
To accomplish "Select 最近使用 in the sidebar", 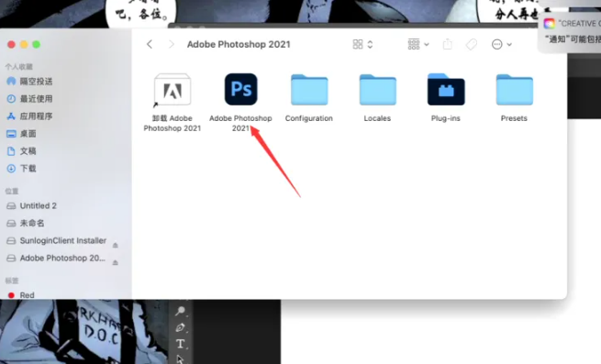I will pyautogui.click(x=30, y=99).
